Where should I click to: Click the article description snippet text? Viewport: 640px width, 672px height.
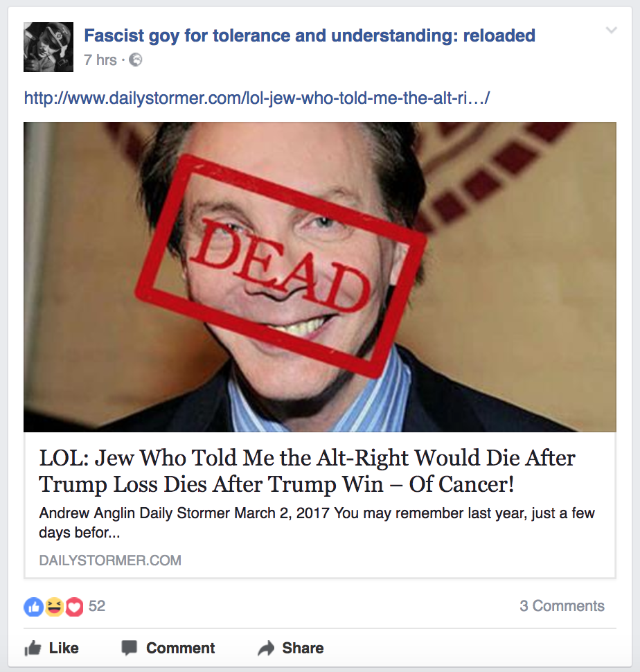point(317,522)
